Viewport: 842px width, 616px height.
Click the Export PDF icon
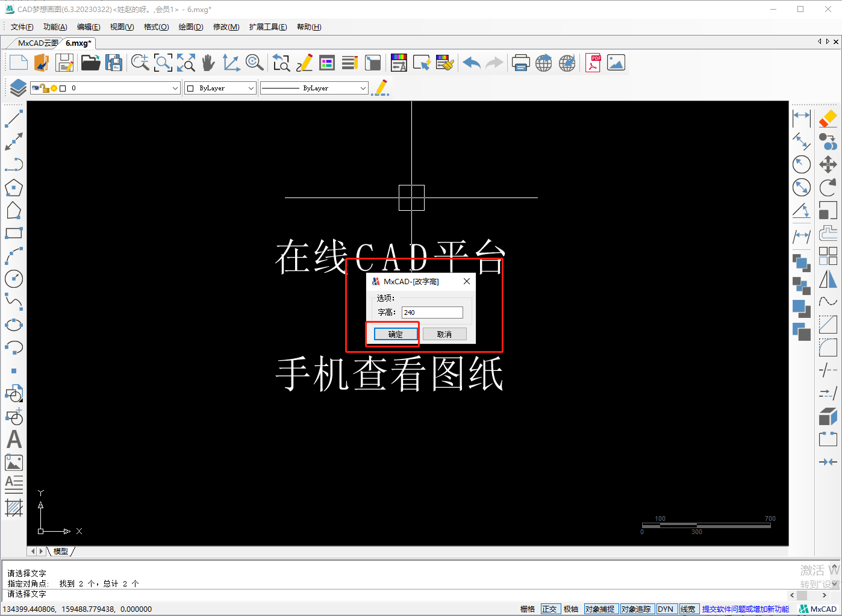(x=593, y=63)
